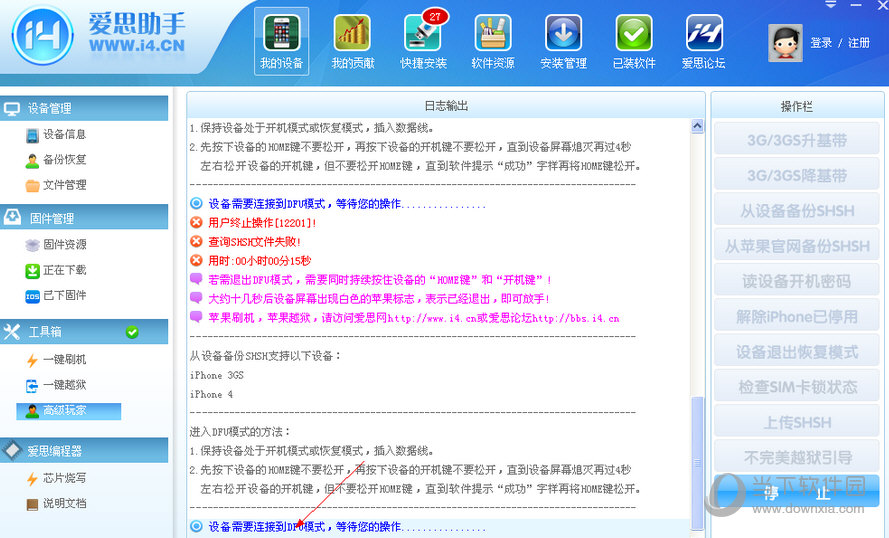Collapse the 爱思编程器 section header
889x538 pixels.
[x=84, y=450]
